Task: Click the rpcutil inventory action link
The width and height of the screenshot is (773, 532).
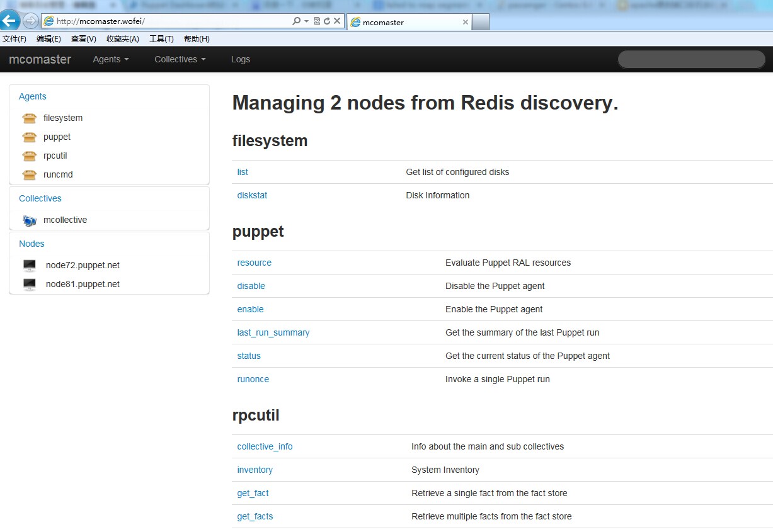Action: point(255,470)
